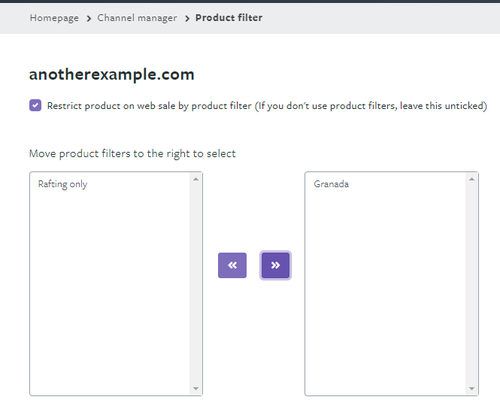Screen dimensions: 500x415
Task: Untick the Restrict product on web sale checkbox
Action: 35,105
